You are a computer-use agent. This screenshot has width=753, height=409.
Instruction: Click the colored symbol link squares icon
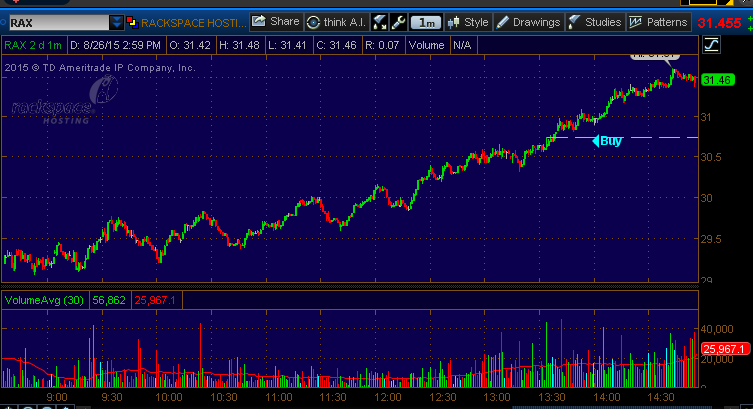coord(133,21)
